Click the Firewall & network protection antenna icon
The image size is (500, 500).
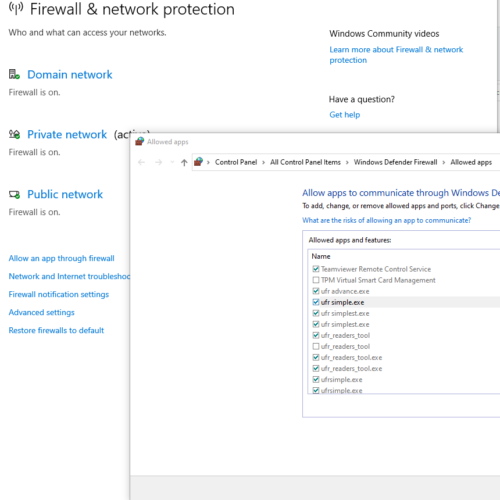(x=16, y=8)
